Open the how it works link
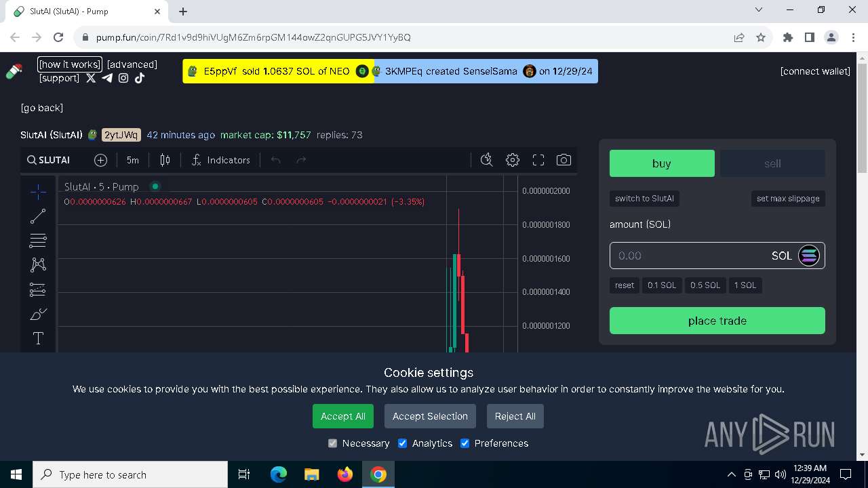 70,64
